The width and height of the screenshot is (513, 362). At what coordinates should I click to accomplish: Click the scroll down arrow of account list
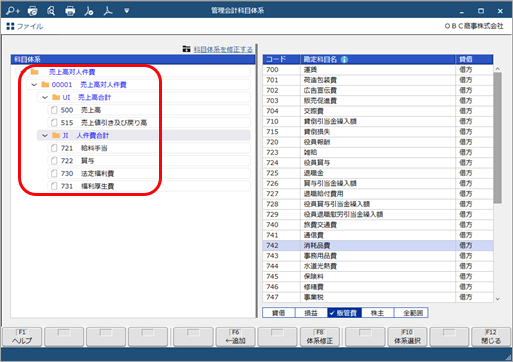(498, 299)
